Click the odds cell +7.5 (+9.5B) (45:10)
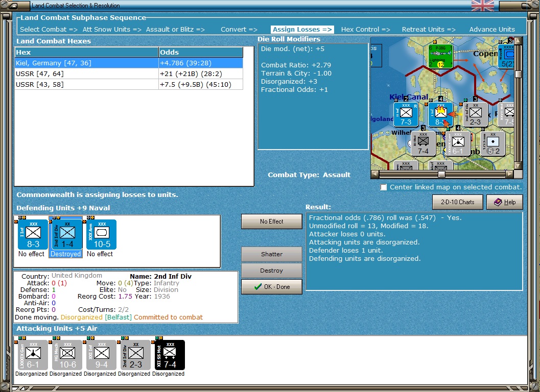This screenshot has height=392, width=540. coord(201,84)
